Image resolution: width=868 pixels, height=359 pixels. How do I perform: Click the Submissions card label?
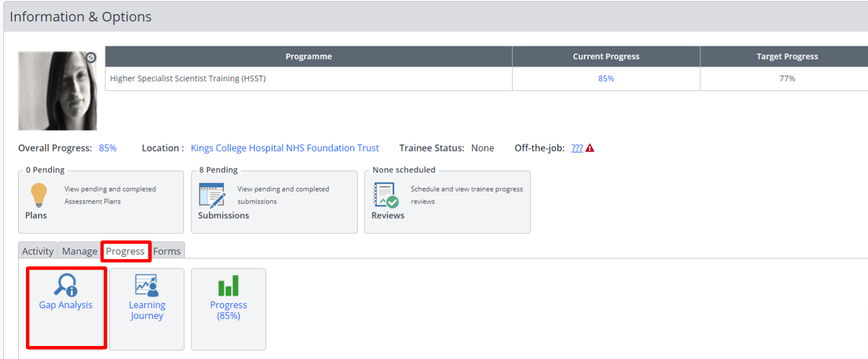click(223, 215)
